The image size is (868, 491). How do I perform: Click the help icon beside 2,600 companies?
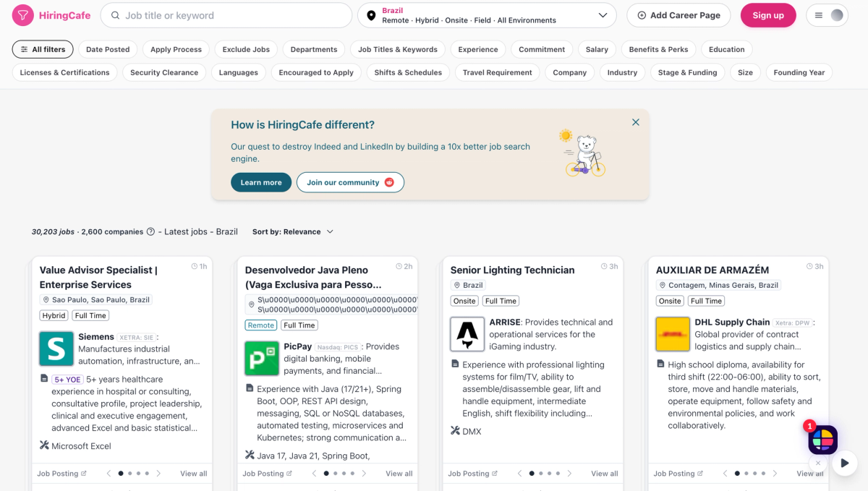(x=150, y=232)
